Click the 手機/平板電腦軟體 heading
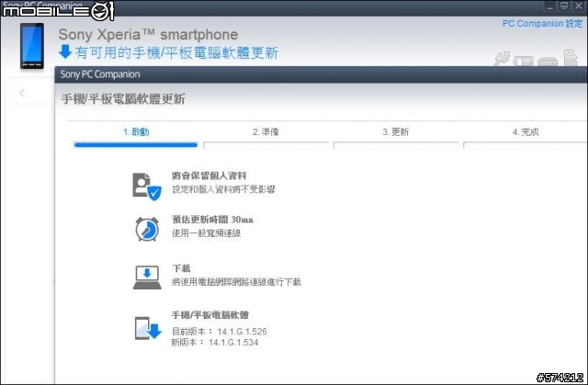The height and width of the screenshot is (385, 588). point(210,315)
